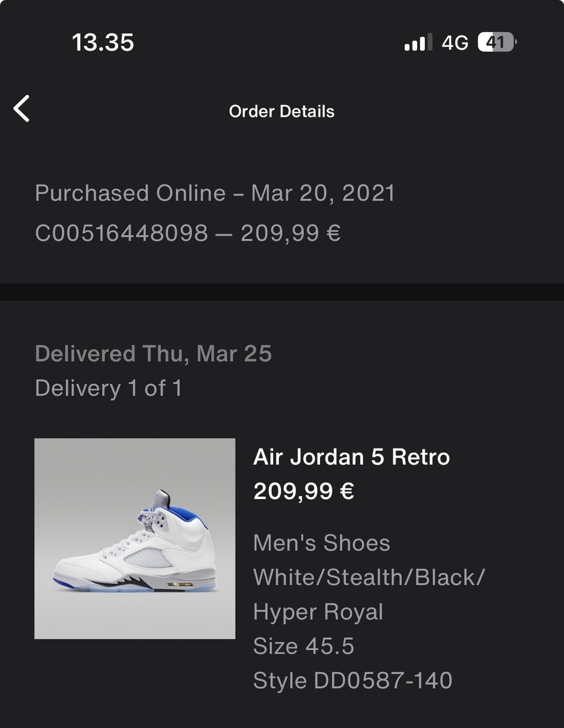Tap the cellular signal strength icon
564x728 pixels.
click(x=418, y=43)
